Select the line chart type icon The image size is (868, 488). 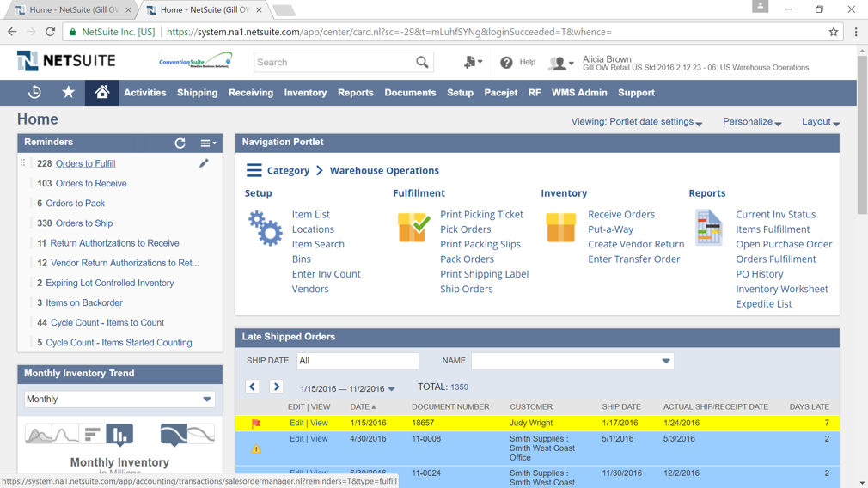point(65,435)
